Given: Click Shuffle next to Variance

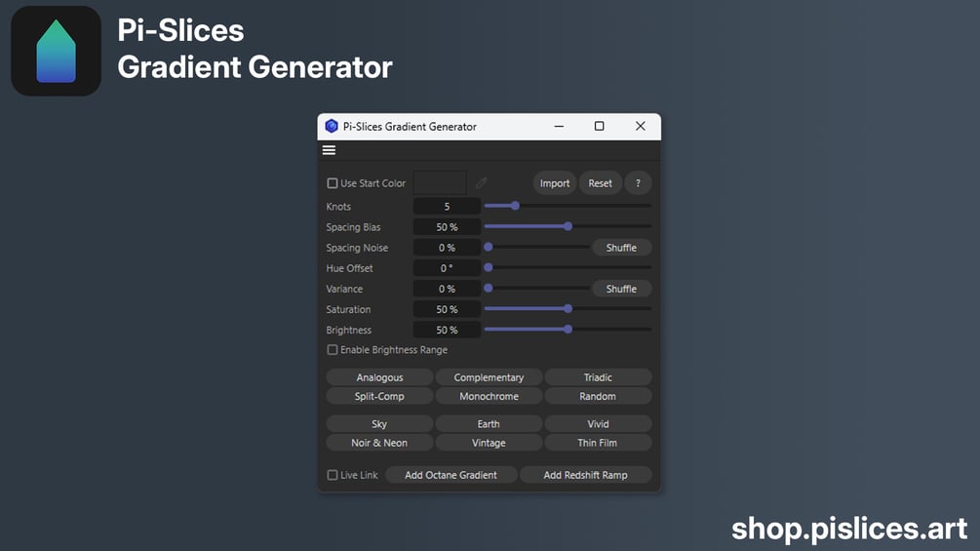Looking at the screenshot, I should [621, 289].
